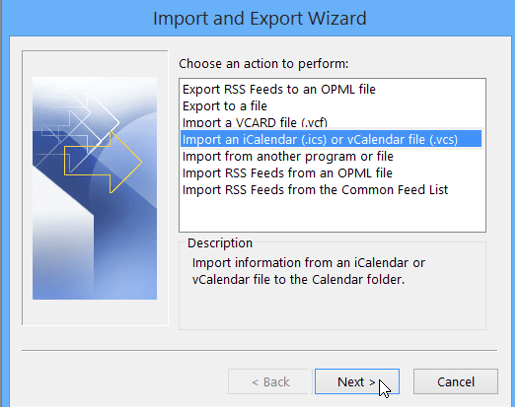Pick Import from another program or file

click(288, 156)
